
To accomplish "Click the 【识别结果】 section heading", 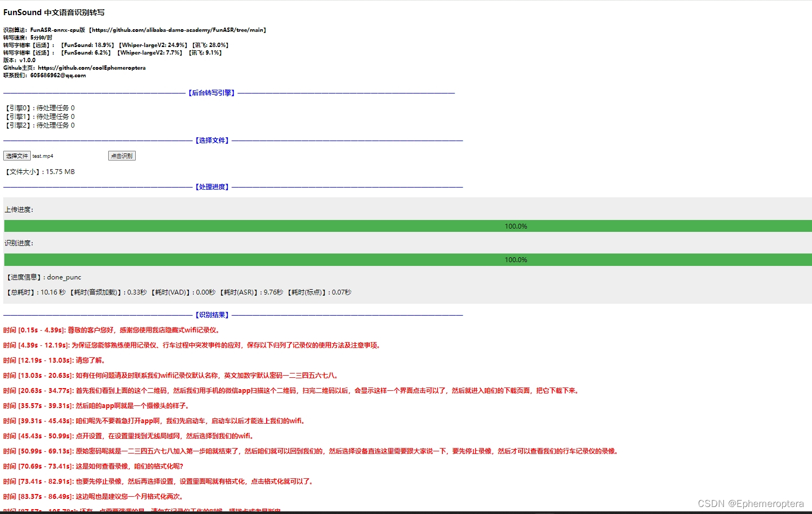I will (212, 315).
